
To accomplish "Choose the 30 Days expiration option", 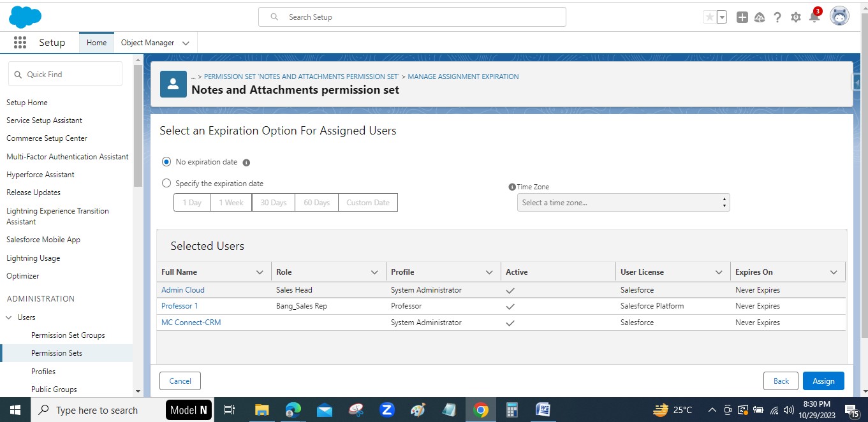I will [x=274, y=203].
